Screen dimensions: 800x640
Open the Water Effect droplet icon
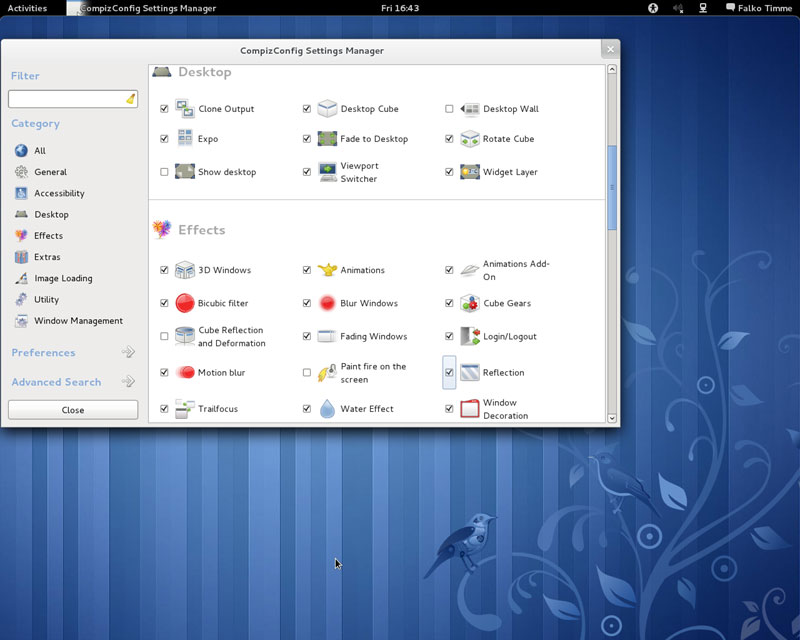[327, 409]
